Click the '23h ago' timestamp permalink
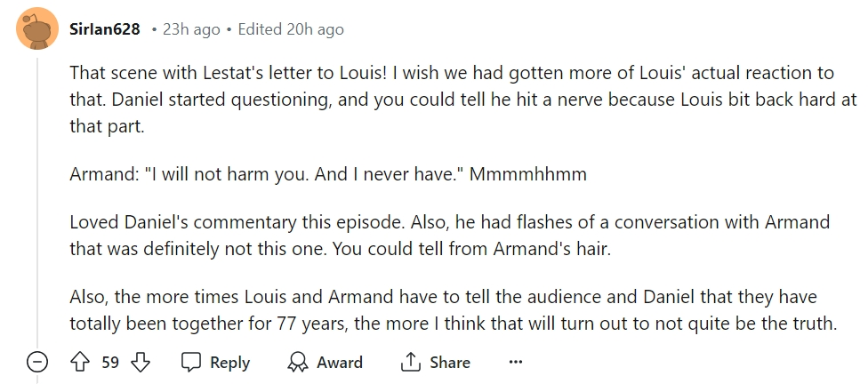868x384 pixels. pos(191,29)
